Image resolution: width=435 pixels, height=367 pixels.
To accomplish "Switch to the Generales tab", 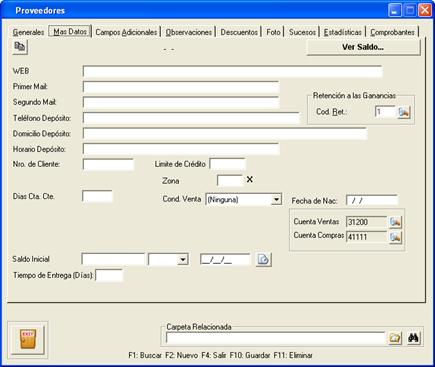I will pos(28,32).
